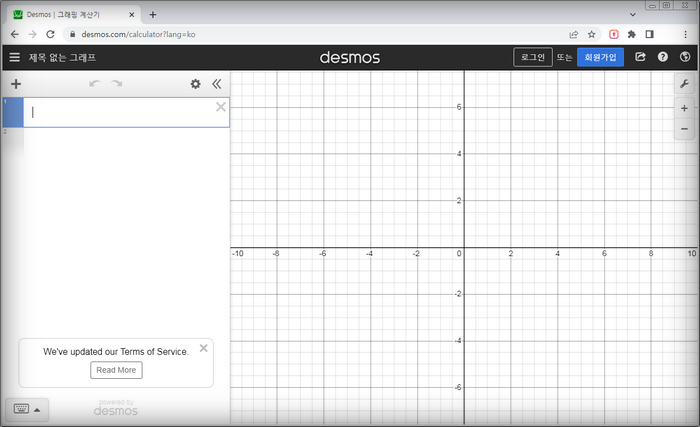Toggle visibility of expression 1 color tab
Screen dimensions: 700x427
13,112
